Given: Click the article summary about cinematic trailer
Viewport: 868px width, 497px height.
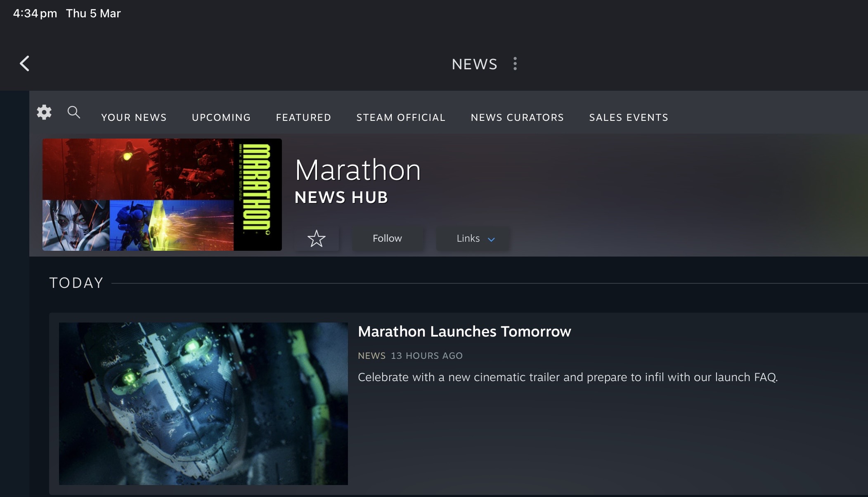Looking at the screenshot, I should [568, 377].
